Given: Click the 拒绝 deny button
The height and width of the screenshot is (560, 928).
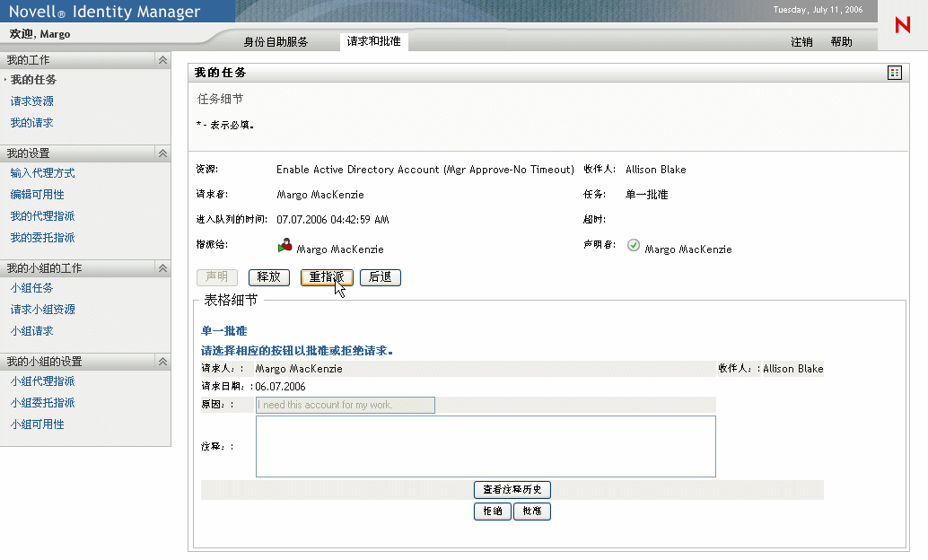Looking at the screenshot, I should coord(493,512).
